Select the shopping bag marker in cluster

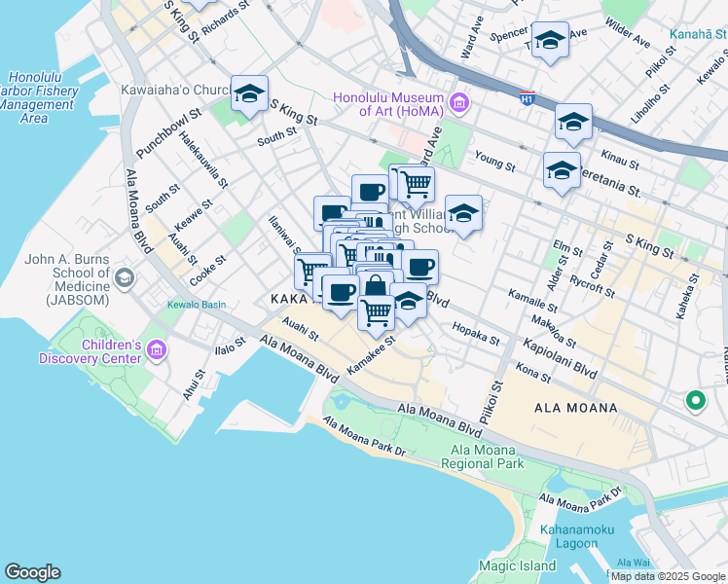tap(375, 287)
